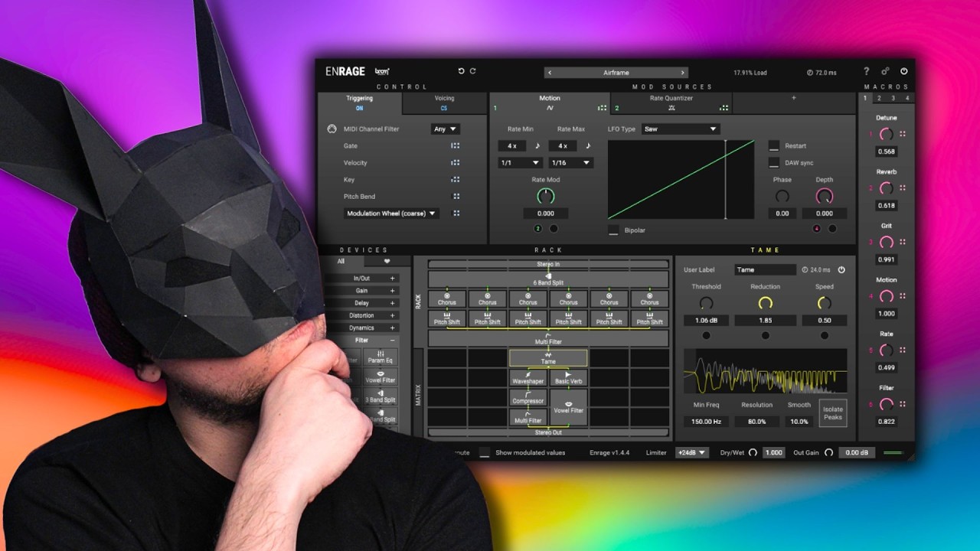Screen dimensions: 980x551
Task: Open the 1/16 rate max dropdown
Action: click(570, 162)
